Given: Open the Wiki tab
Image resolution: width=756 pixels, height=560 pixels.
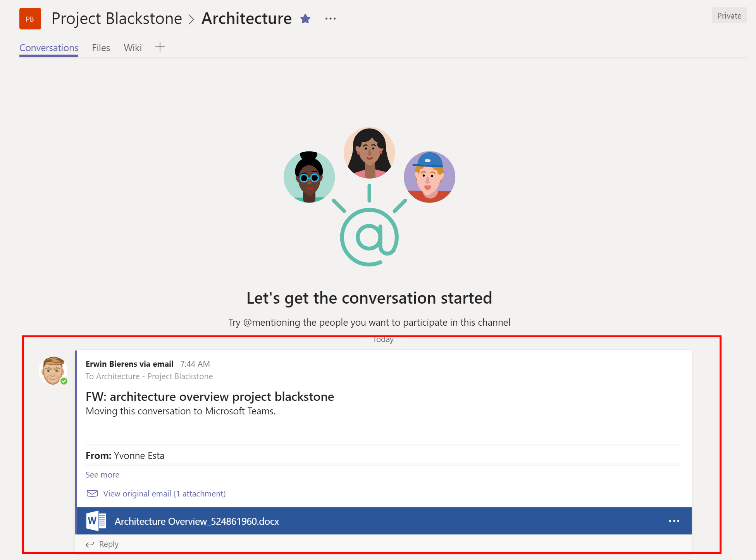Looking at the screenshot, I should (133, 48).
